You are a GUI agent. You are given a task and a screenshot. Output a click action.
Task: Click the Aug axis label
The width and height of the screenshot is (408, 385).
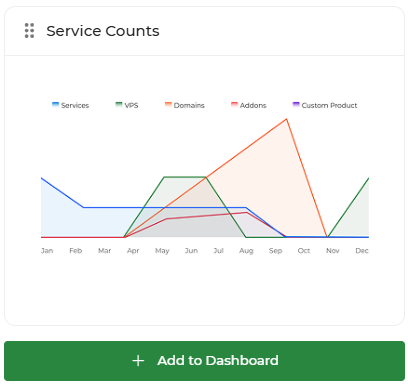(x=246, y=251)
